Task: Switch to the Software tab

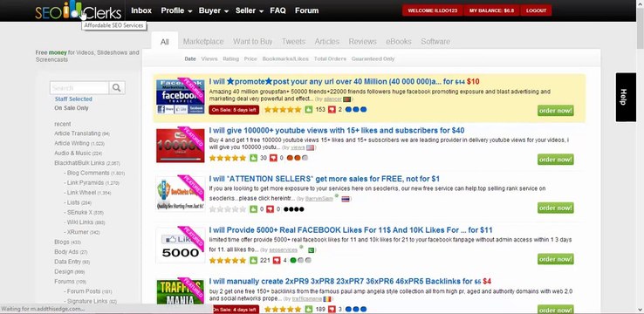Action: [x=435, y=42]
